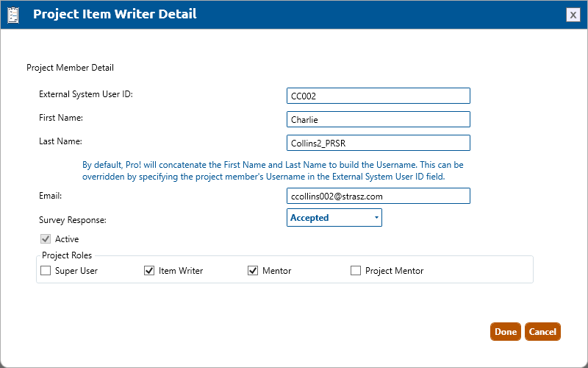
Task: Click into the Email address field
Action: pos(378,196)
